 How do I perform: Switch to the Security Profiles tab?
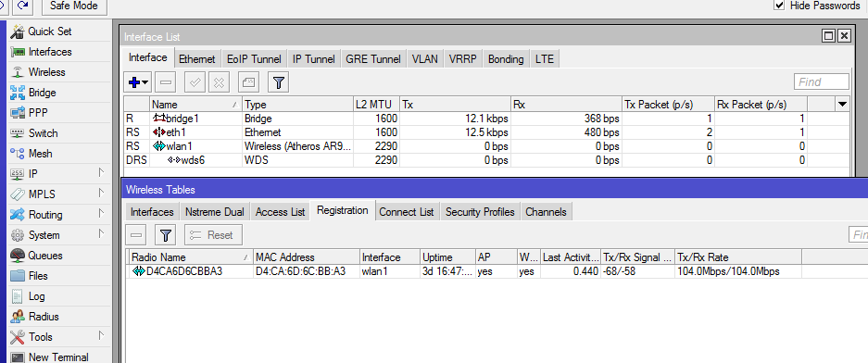[480, 212]
